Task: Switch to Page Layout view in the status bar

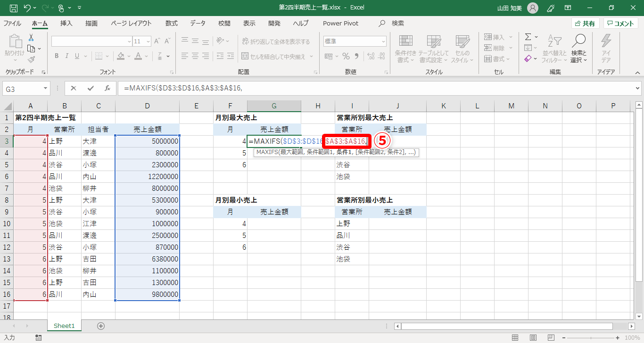Action: [x=532, y=337]
